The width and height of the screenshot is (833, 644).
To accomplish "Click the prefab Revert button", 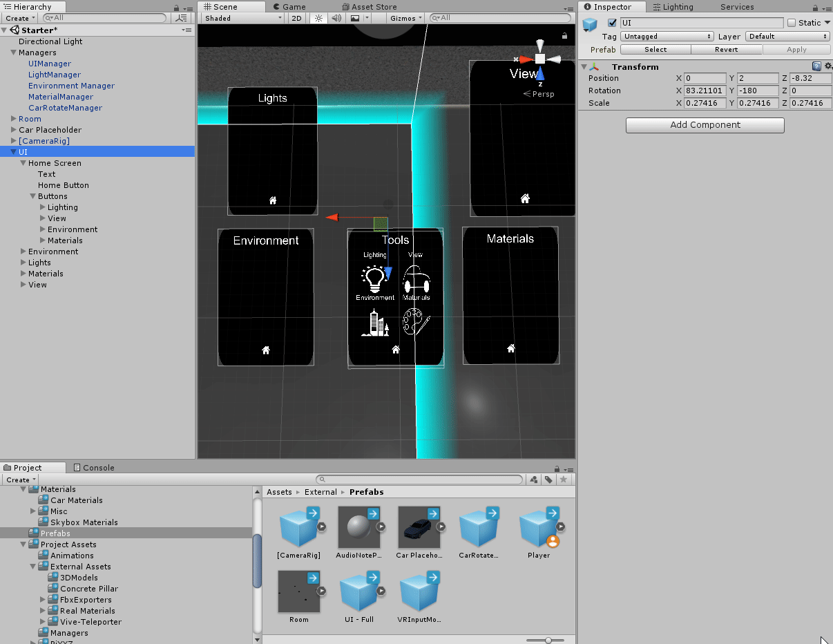I will pyautogui.click(x=726, y=50).
